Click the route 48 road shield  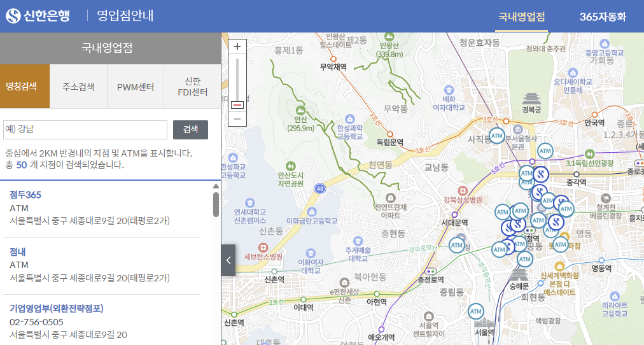(x=320, y=188)
